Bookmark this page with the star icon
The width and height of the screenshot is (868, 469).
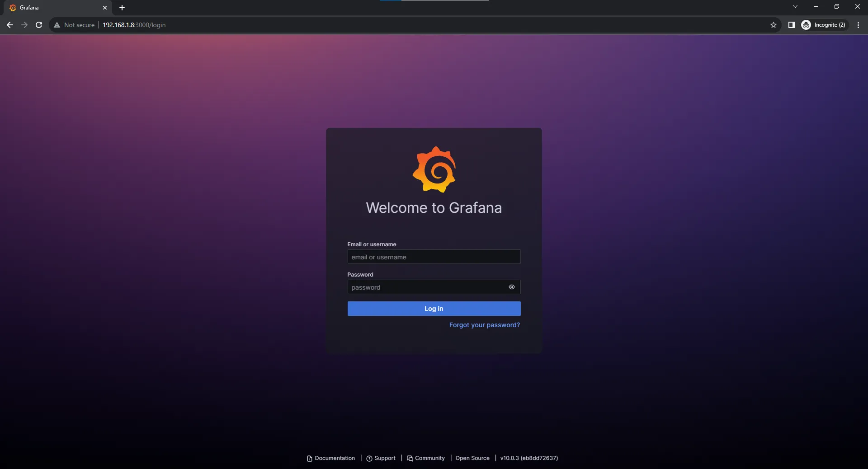pos(774,25)
